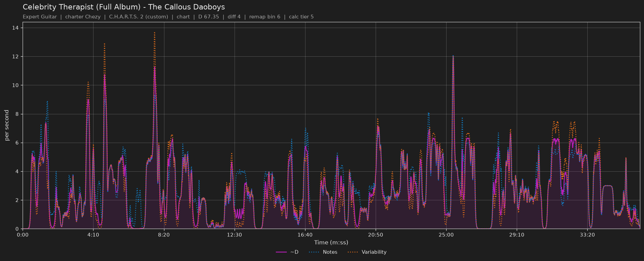Viewport: 644px width, 261px height.
Task: Select the "Notes" legend label
Action: click(x=330, y=252)
